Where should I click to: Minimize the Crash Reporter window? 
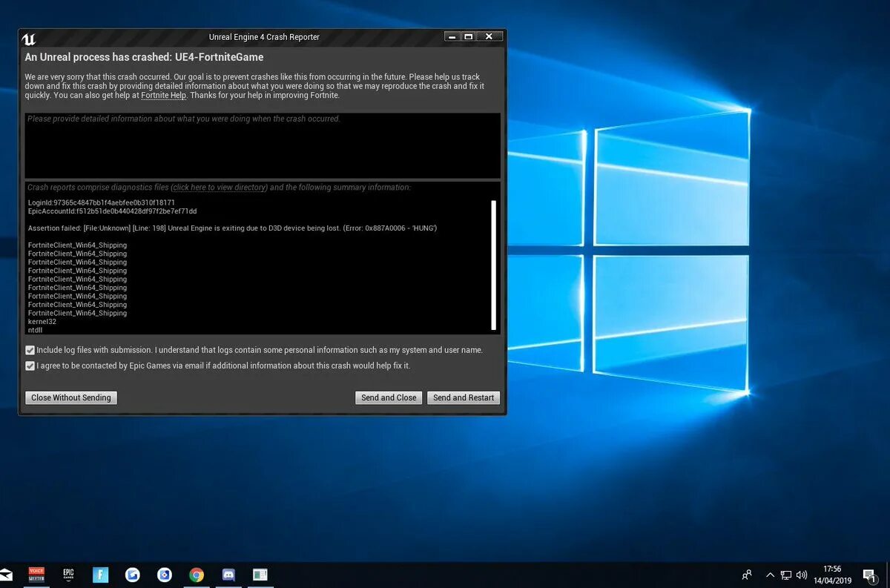(452, 36)
